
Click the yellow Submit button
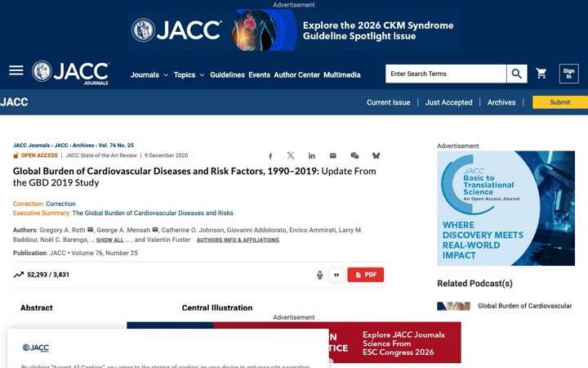point(560,102)
